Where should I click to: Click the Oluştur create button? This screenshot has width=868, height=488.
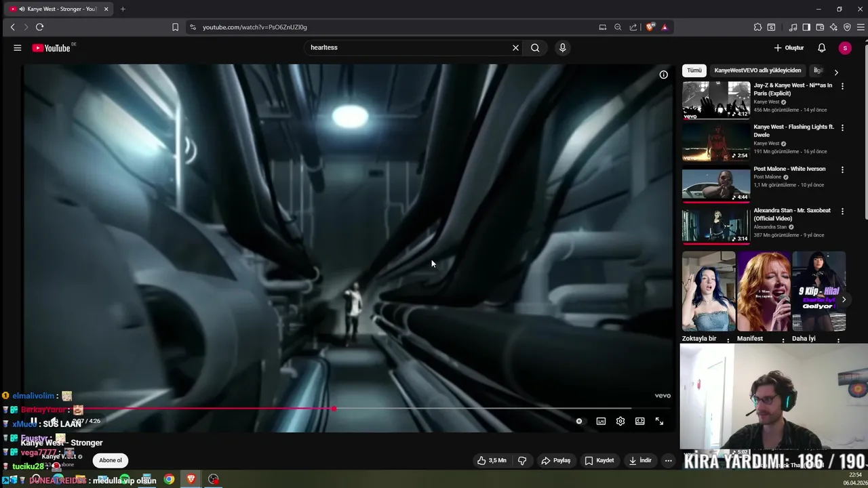pos(789,47)
